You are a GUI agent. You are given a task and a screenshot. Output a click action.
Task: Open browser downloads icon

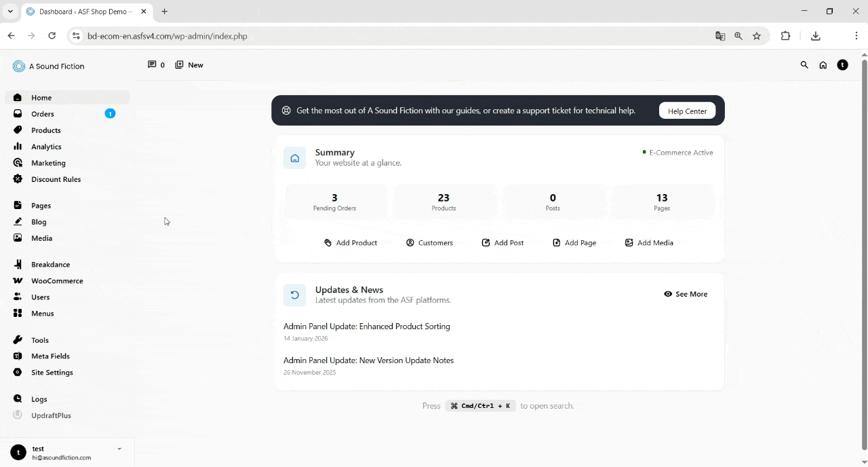coord(816,36)
